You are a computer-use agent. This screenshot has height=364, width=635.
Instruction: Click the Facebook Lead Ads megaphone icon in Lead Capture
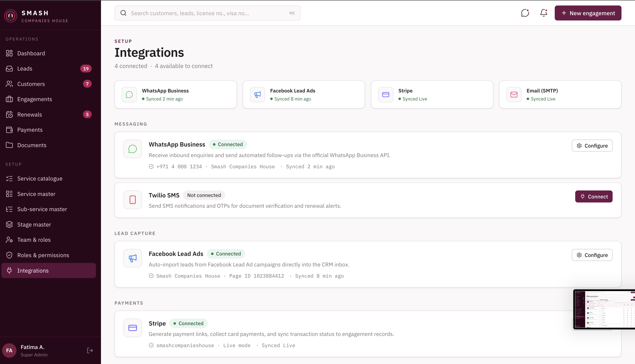(x=132, y=258)
